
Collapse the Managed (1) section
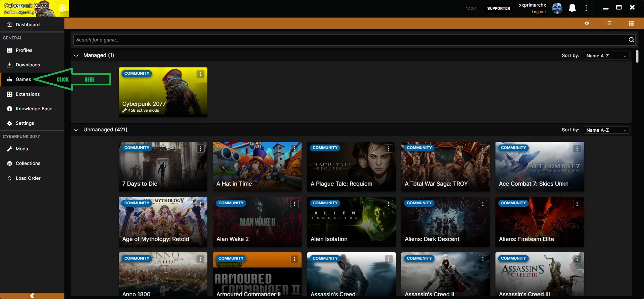point(76,55)
